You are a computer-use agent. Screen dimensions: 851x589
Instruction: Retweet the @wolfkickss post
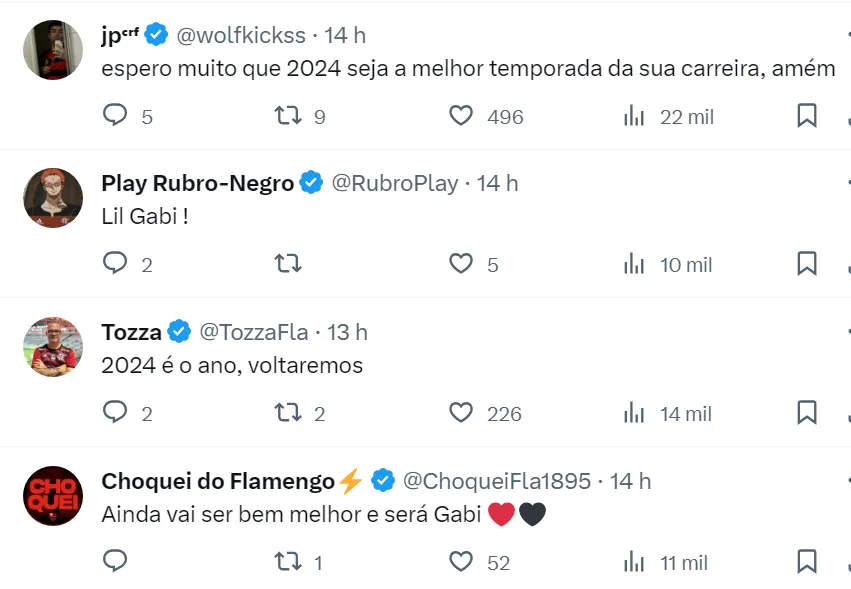[288, 116]
